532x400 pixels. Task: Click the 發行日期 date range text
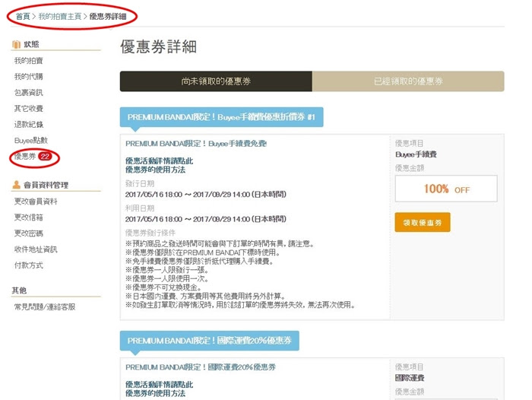[x=206, y=195]
